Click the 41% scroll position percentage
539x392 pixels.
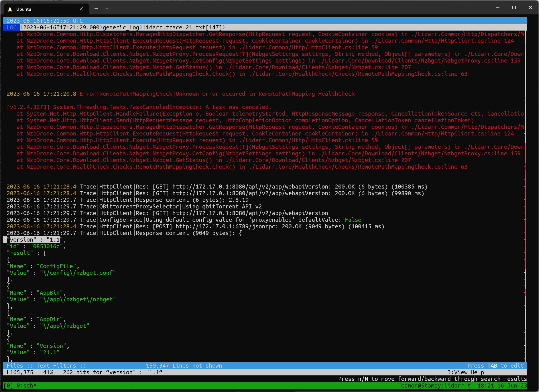click(x=48, y=372)
